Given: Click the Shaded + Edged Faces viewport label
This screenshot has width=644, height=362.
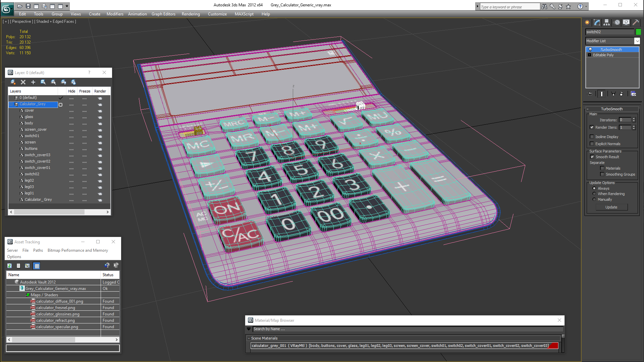Looking at the screenshot, I should click(55, 21).
